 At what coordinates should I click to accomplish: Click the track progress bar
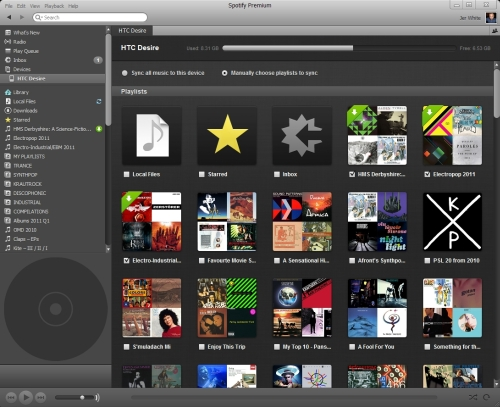pyautogui.click(x=284, y=397)
